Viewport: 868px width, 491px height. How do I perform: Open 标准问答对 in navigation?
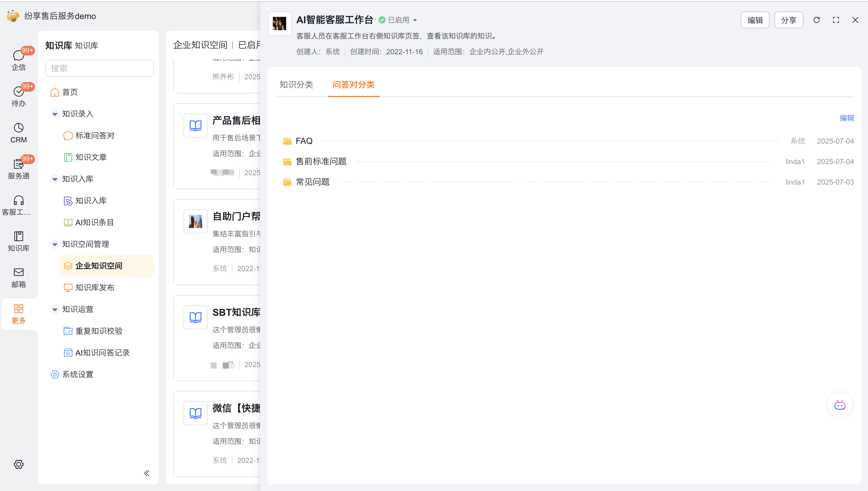pos(95,135)
